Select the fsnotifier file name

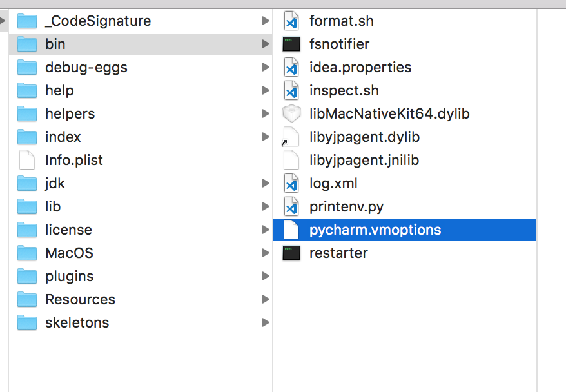pos(339,44)
